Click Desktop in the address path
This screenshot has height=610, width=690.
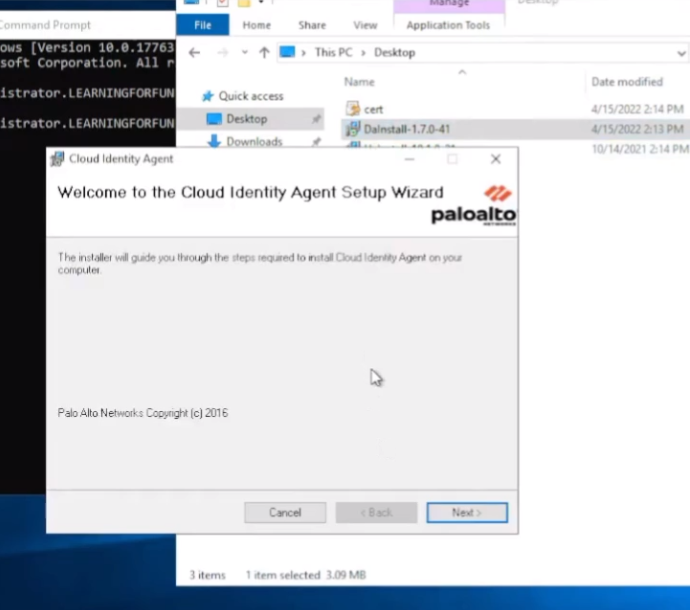(x=394, y=53)
